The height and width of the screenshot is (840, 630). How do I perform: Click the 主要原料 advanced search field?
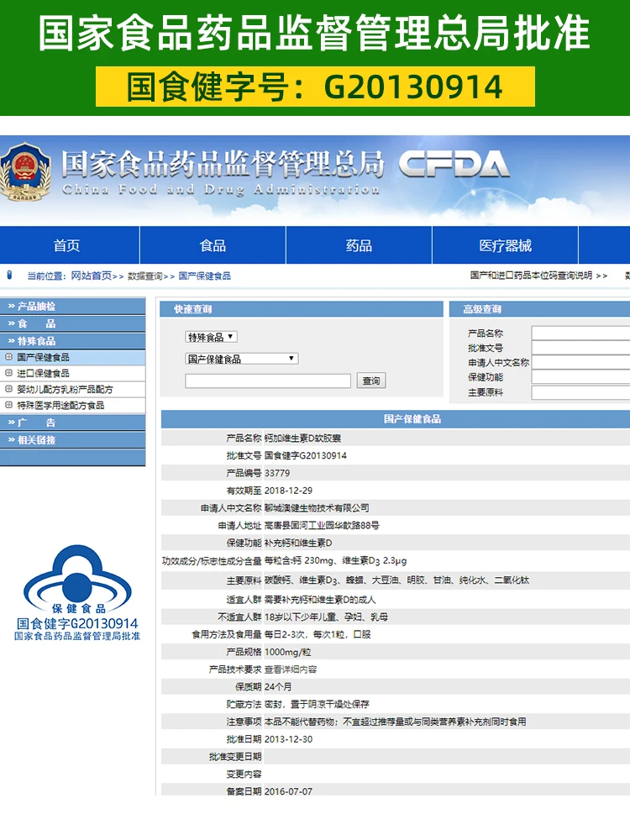580,392
